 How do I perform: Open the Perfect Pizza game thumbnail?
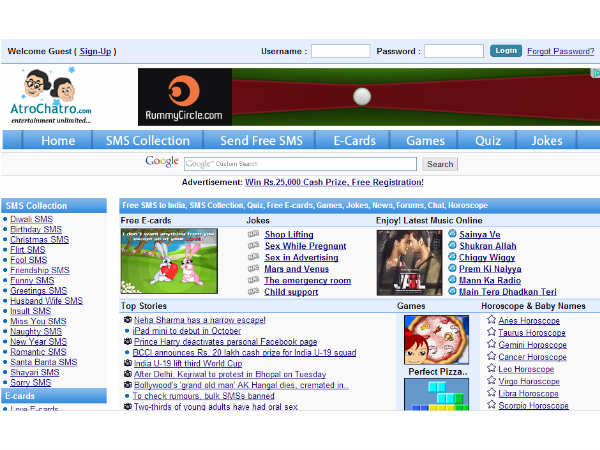tap(436, 340)
